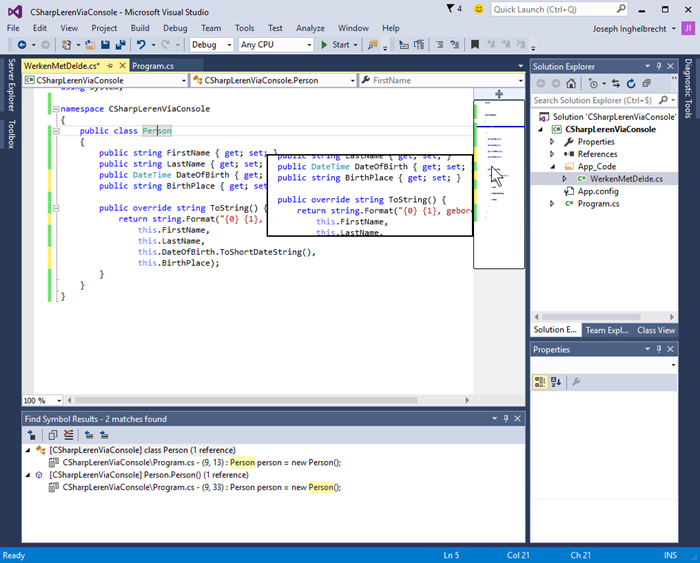Screen dimensions: 700x563
Task: Click the alphabetical sort icon in Properties
Action: click(556, 382)
